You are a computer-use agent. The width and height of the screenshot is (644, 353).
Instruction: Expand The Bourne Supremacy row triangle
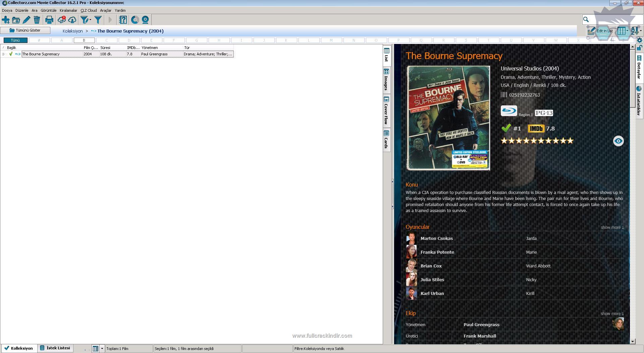tap(3, 54)
